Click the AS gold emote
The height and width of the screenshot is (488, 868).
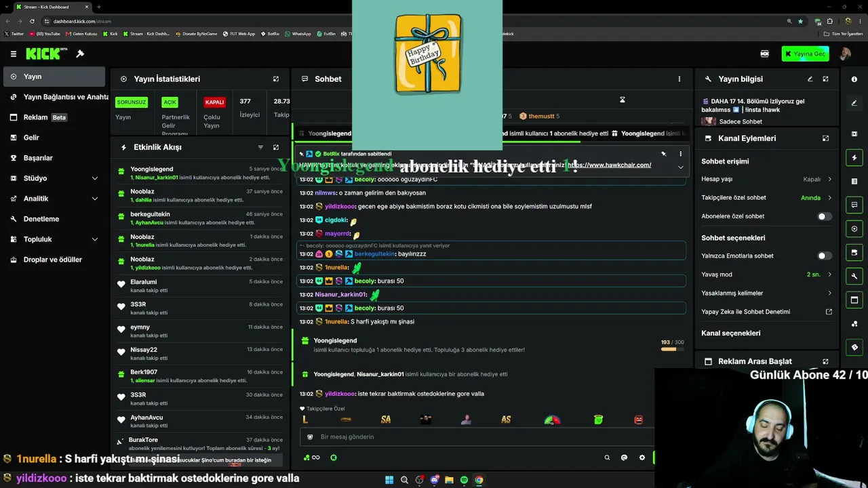[506, 420]
